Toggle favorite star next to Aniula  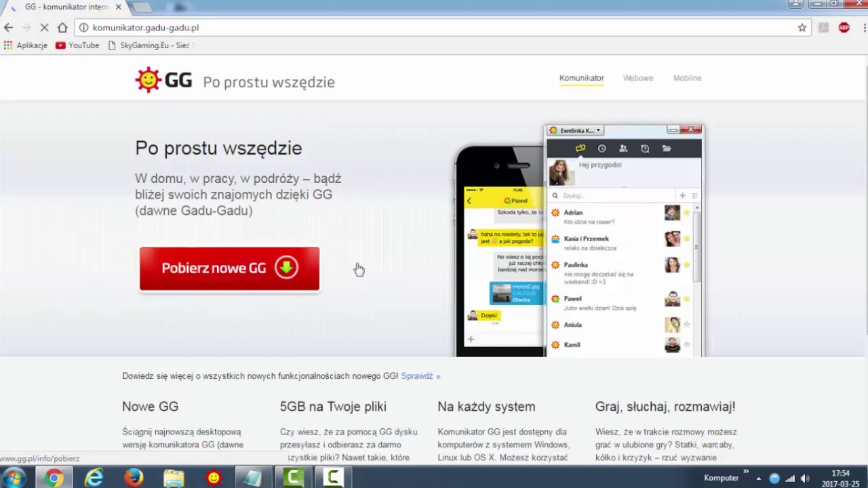(686, 325)
